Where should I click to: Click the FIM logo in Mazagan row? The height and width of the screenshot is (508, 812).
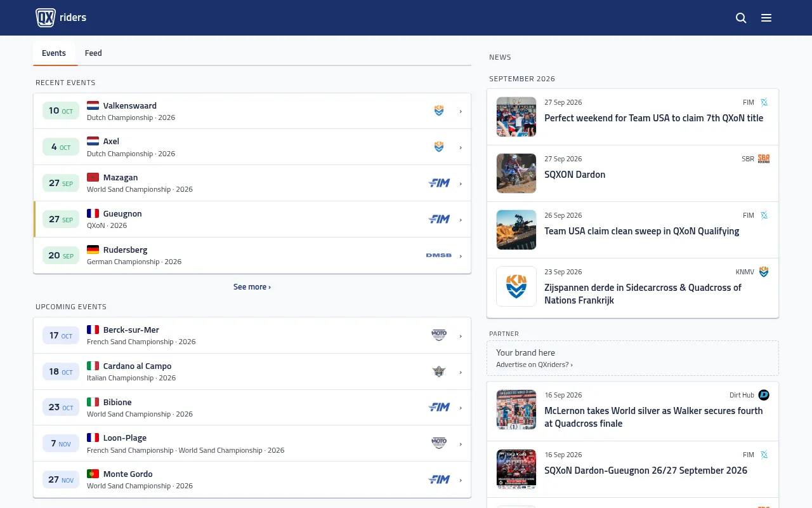pos(439,183)
